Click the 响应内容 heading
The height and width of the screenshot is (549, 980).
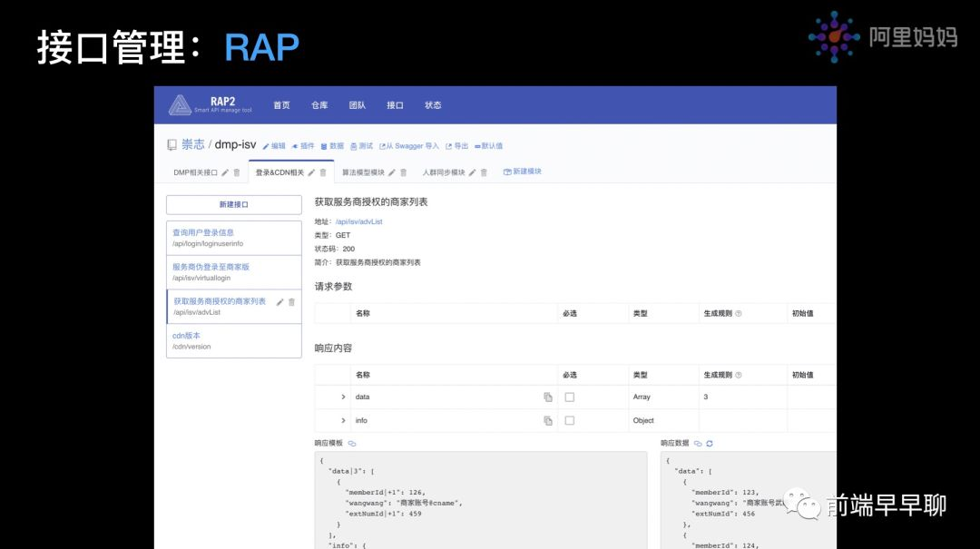(333, 348)
